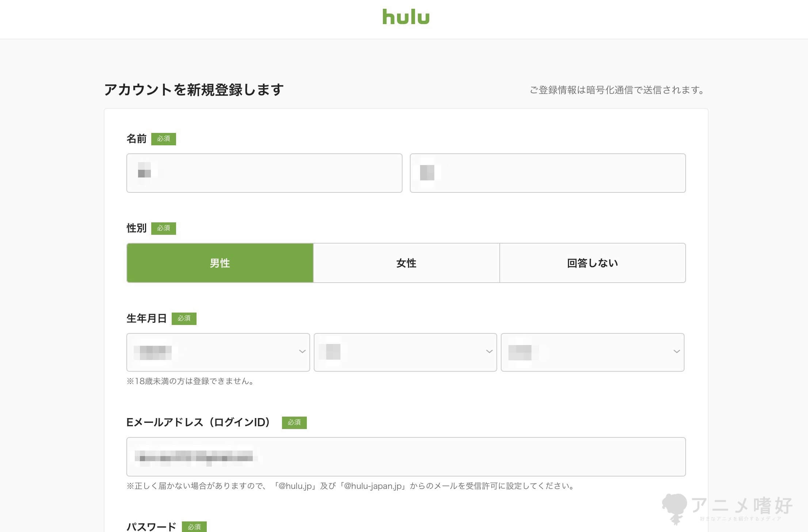Focus the Eメールアドレス input field

pyautogui.click(x=406, y=457)
